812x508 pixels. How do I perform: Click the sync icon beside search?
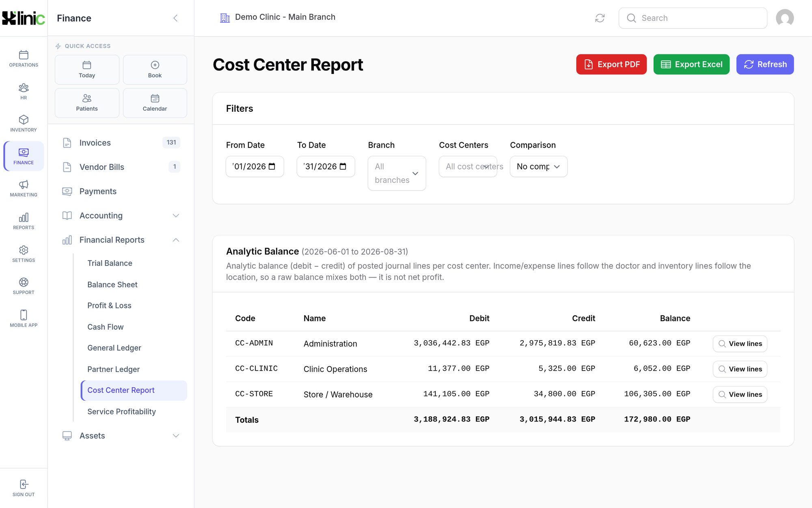[600, 18]
